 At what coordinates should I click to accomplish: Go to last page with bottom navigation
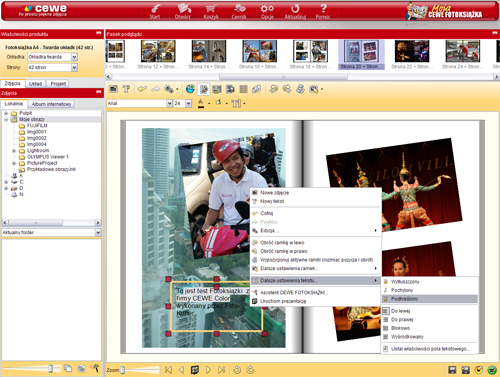coord(221,370)
